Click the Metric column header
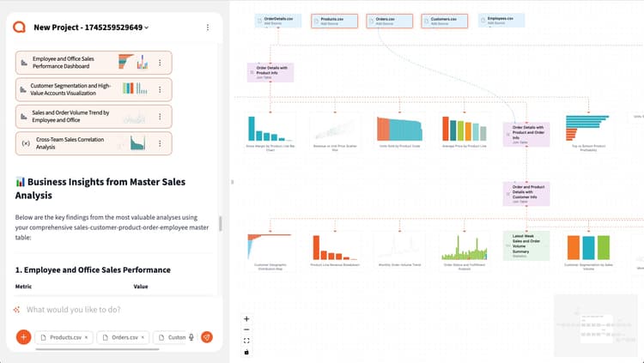644x363 pixels. [x=23, y=287]
